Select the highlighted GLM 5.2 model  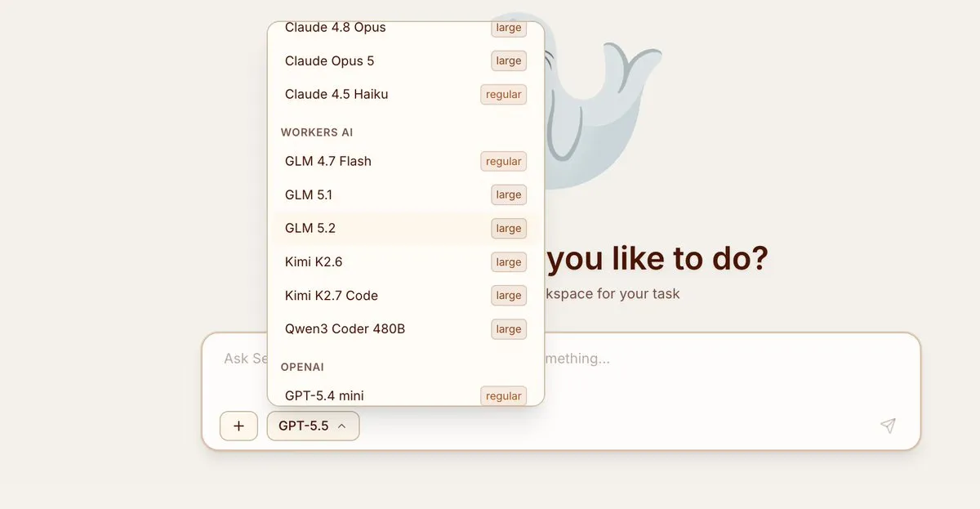(x=406, y=228)
